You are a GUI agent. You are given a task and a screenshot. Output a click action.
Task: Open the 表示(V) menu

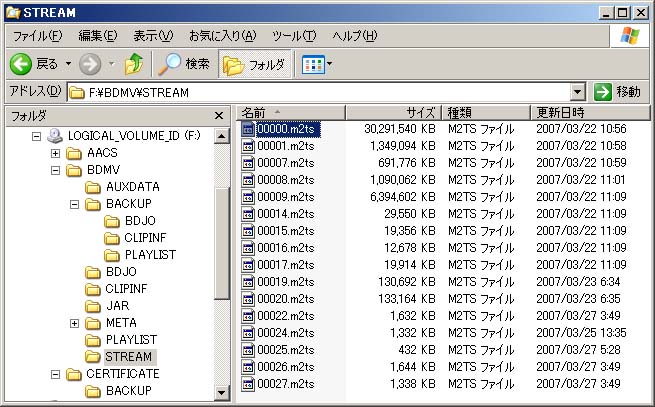[x=153, y=36]
